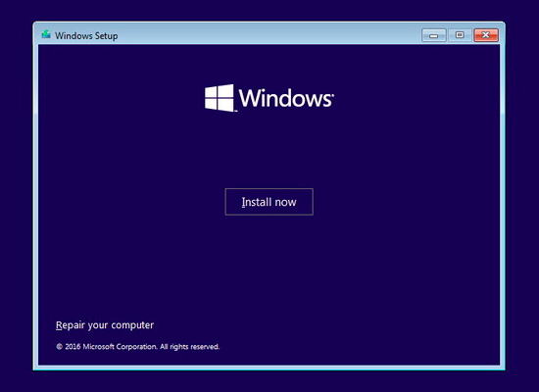This screenshot has width=539, height=392.
Task: Minimize the Windows Setup window
Action: click(434, 35)
